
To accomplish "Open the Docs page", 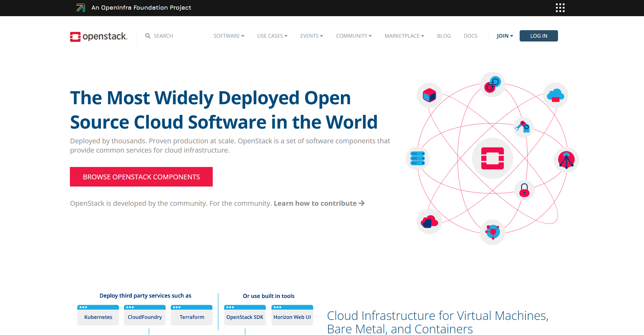I will tap(470, 36).
